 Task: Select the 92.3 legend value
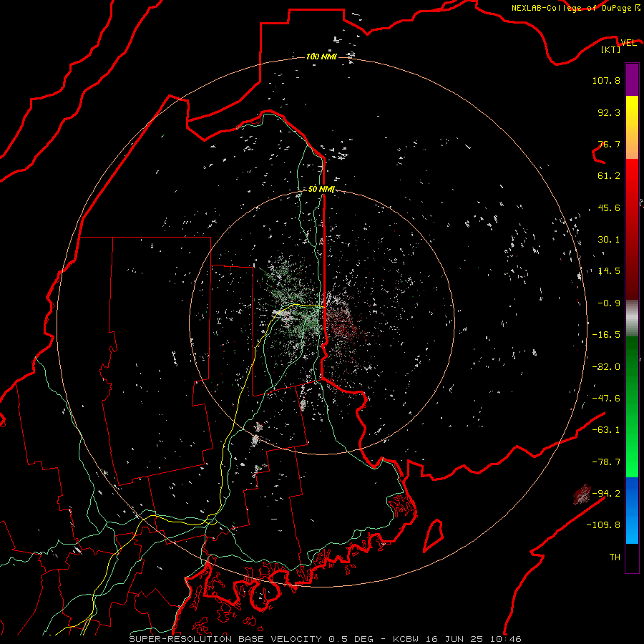609,112
